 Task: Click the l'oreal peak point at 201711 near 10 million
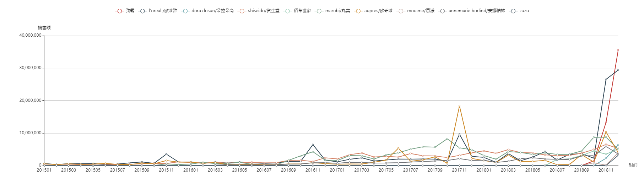(x=459, y=134)
